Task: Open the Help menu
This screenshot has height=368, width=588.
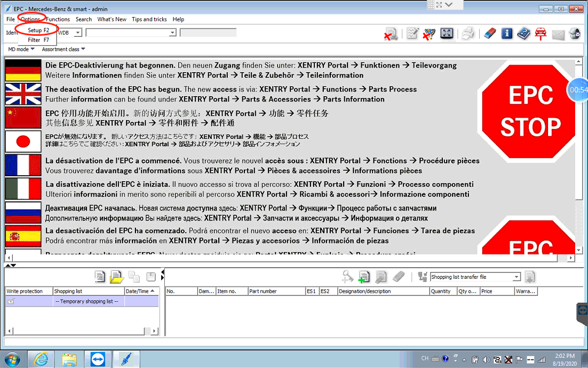Action: tap(179, 19)
